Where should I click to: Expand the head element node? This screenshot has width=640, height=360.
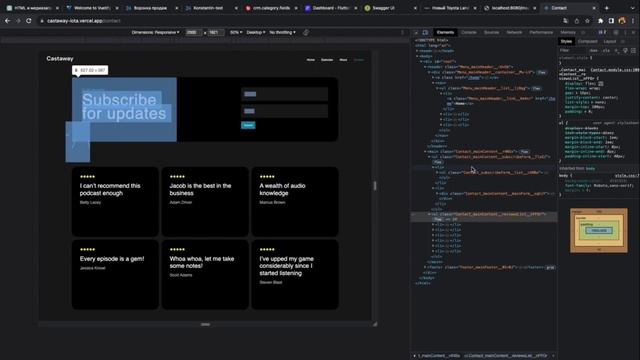click(x=418, y=51)
